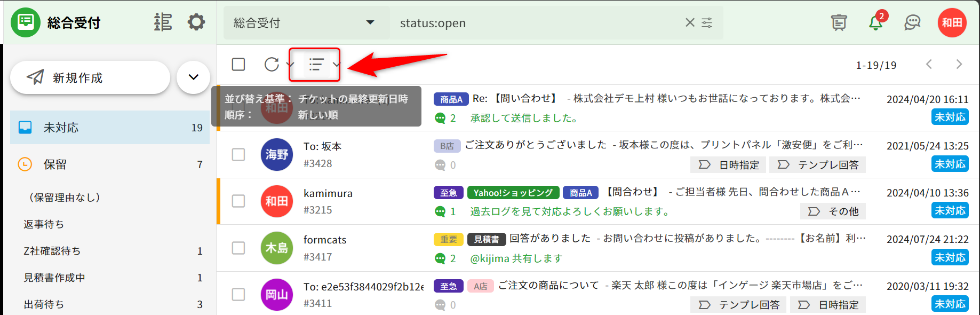Toggle the select-all tickets checkbox
This screenshot has height=315, width=980.
pos(238,65)
